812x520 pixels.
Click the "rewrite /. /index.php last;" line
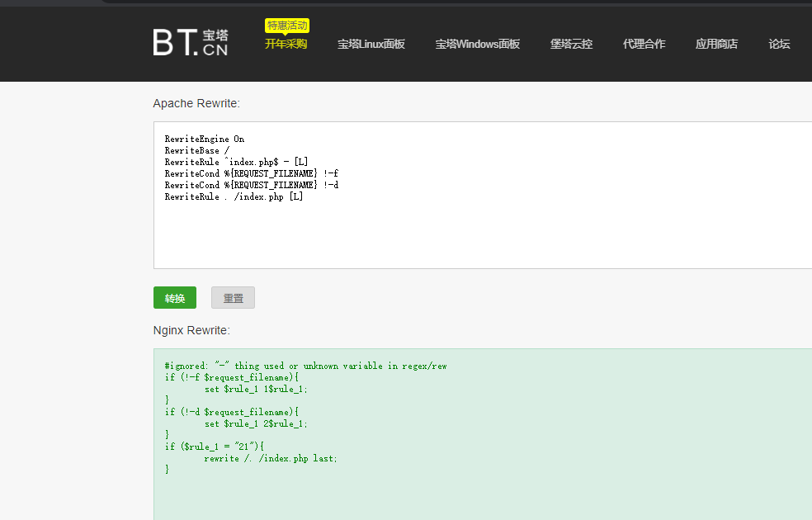271,458
